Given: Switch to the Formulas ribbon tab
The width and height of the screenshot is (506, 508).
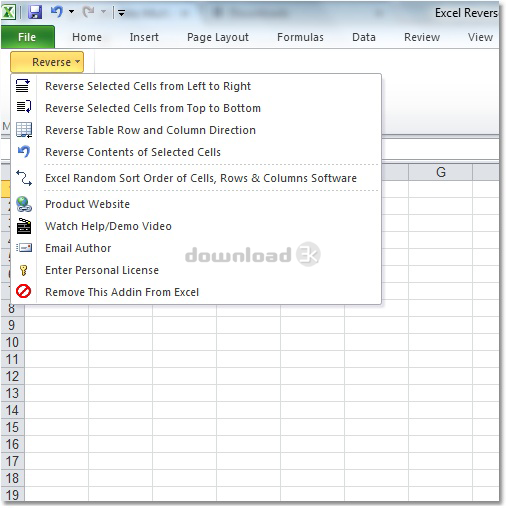Looking at the screenshot, I should 300,37.
